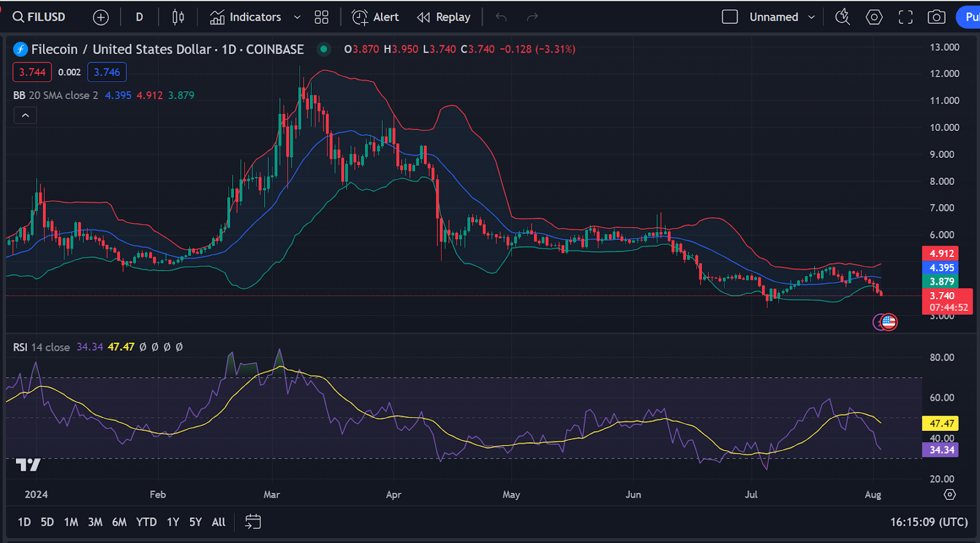Select the 6M date range
Screen dimensions: 980x543
pos(119,522)
